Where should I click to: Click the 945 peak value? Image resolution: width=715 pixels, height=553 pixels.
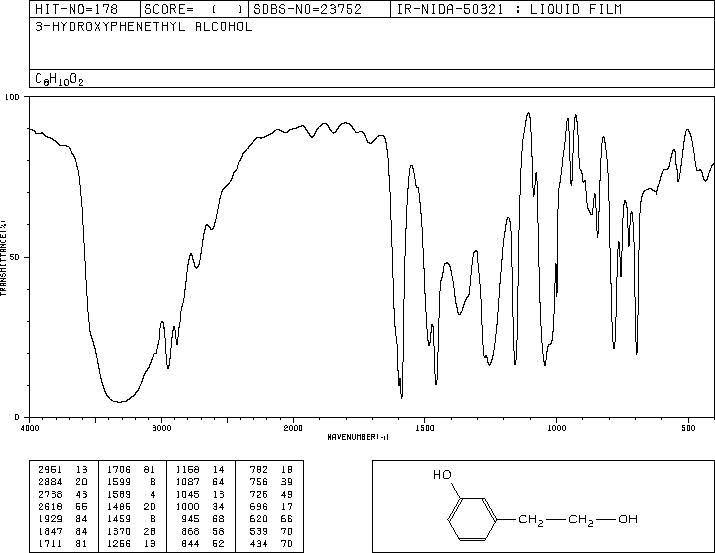(x=191, y=519)
